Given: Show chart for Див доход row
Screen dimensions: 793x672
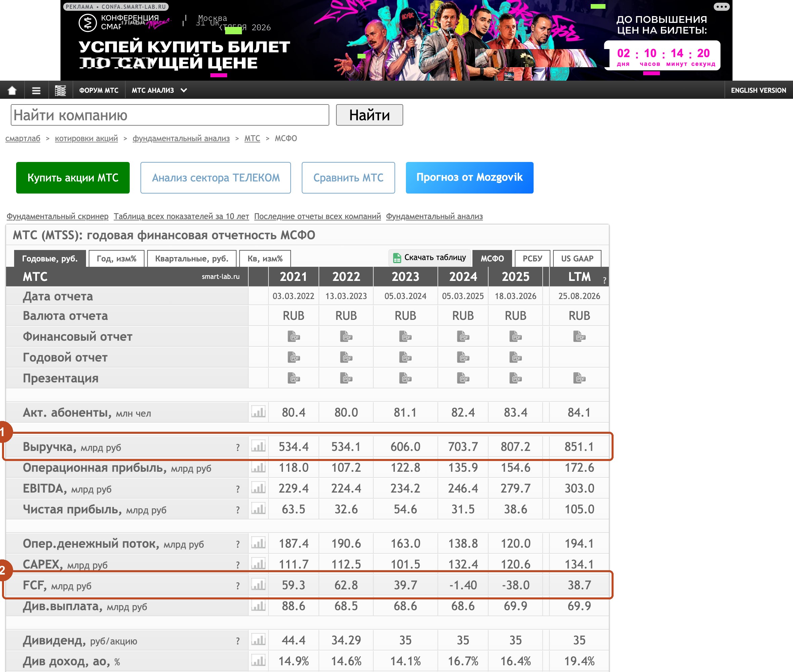Looking at the screenshot, I should (x=258, y=661).
